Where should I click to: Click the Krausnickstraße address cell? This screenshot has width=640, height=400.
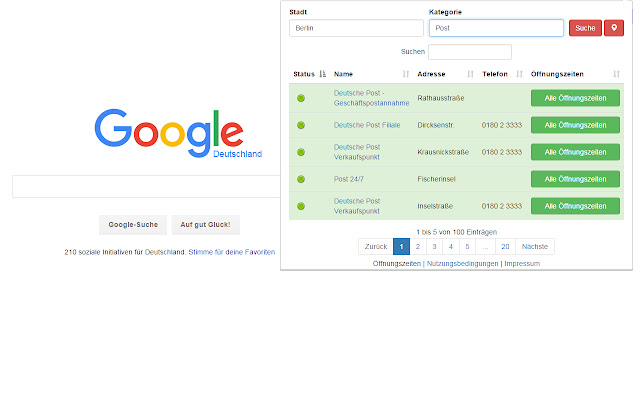tap(443, 152)
